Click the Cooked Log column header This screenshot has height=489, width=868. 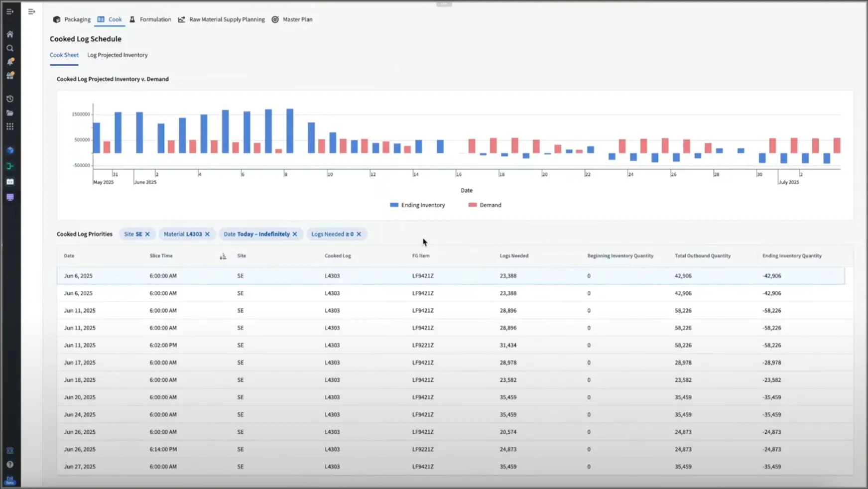[x=338, y=256]
